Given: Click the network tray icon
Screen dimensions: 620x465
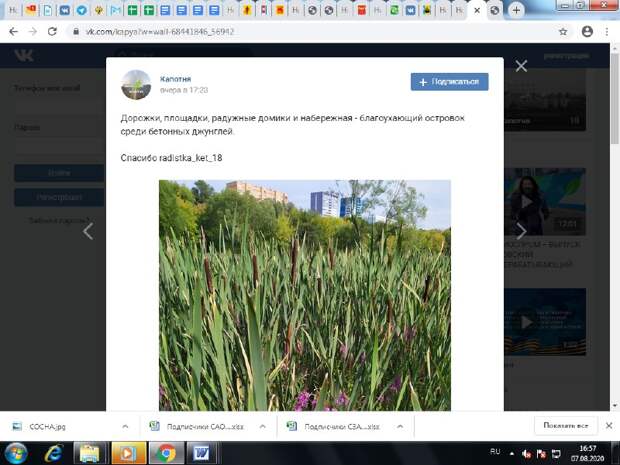Looking at the screenshot, I should (556, 454).
